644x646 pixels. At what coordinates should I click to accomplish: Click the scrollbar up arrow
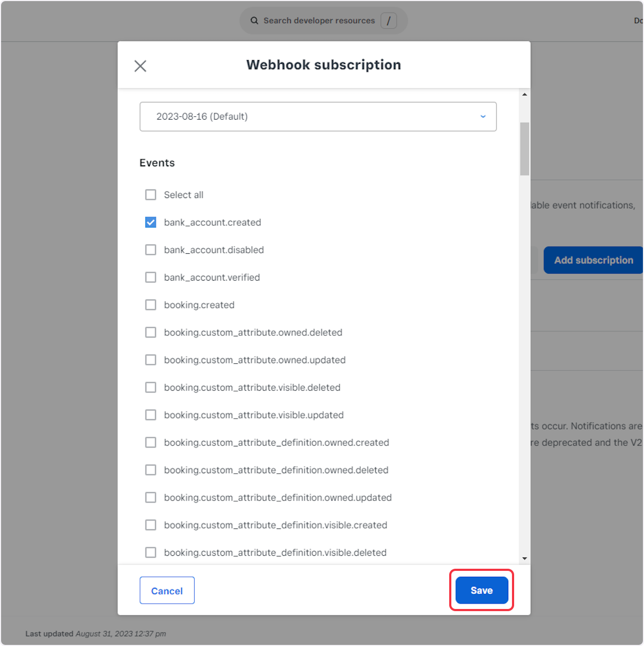[x=524, y=94]
